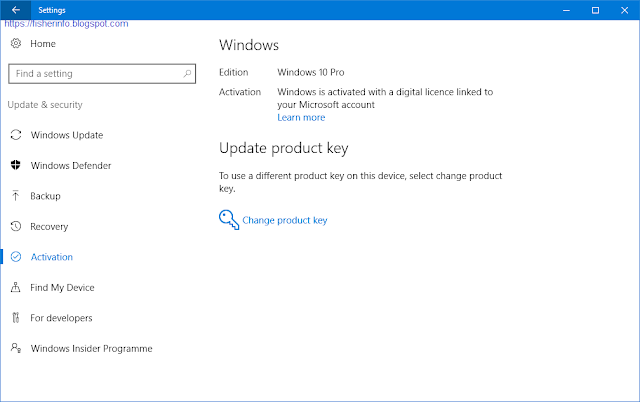Click the Windows Insider Programme person icon
640x402 pixels.
click(16, 348)
